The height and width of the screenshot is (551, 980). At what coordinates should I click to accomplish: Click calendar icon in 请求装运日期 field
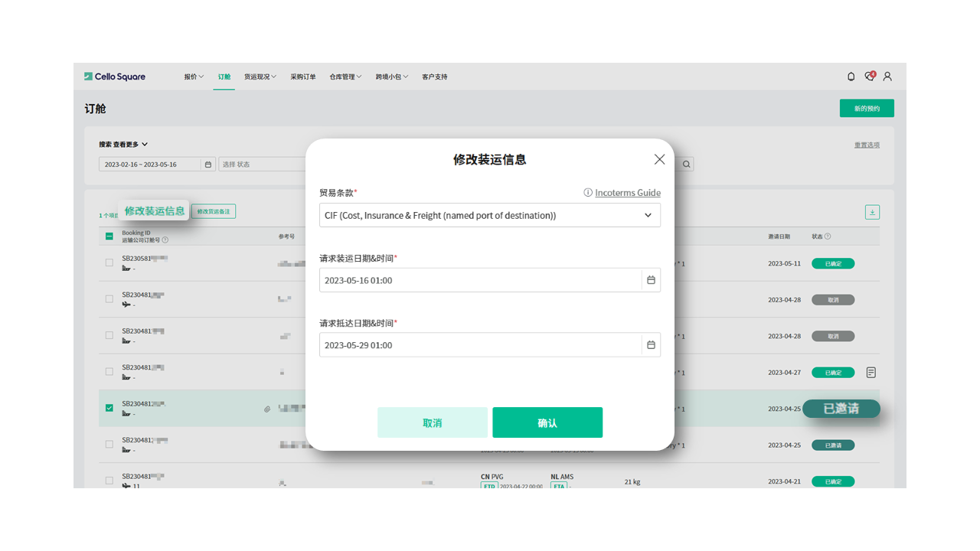[x=651, y=280]
